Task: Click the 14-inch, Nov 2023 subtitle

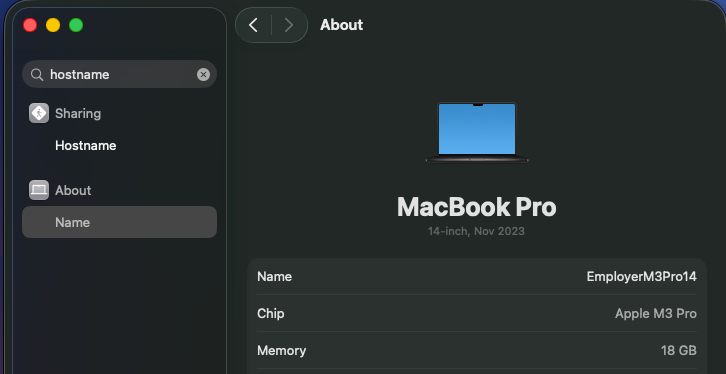Action: pos(476,231)
